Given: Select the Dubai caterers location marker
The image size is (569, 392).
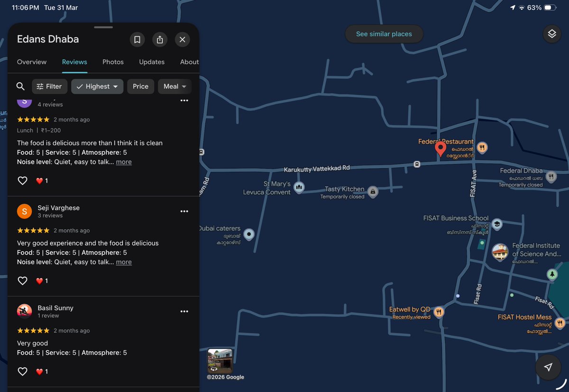Looking at the screenshot, I should pos(249,234).
